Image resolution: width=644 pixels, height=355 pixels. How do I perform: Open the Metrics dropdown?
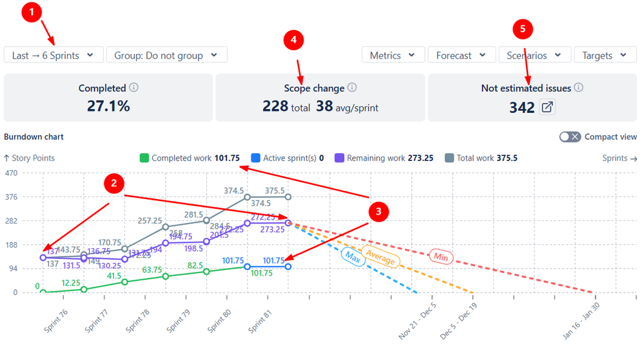point(393,55)
